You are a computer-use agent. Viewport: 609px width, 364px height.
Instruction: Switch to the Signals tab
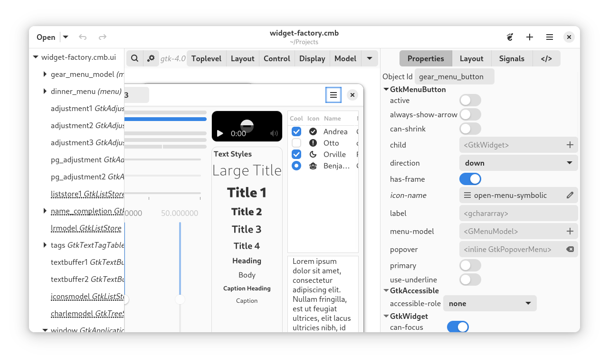511,58
